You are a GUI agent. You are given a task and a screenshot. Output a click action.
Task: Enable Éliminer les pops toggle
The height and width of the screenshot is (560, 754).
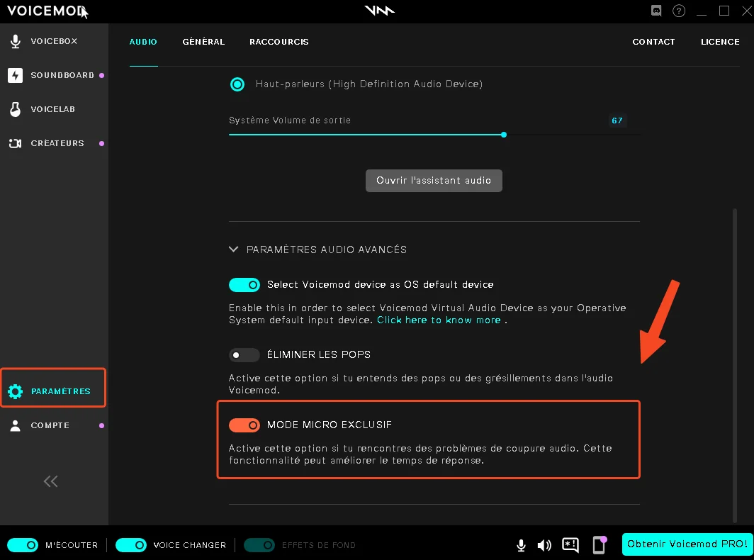(244, 355)
